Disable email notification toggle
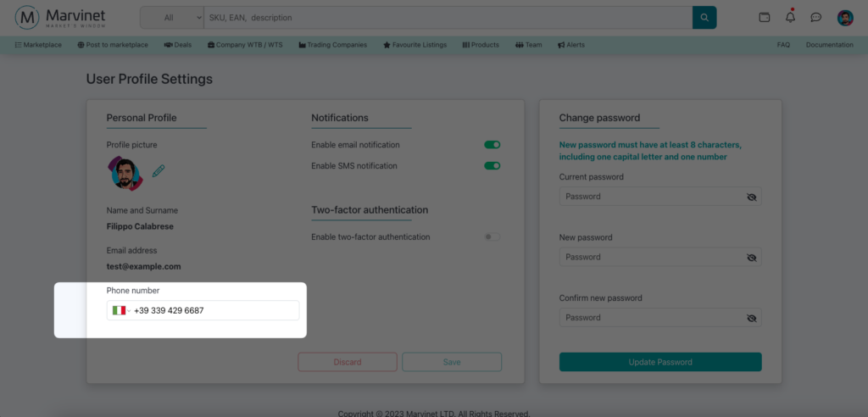 492,145
